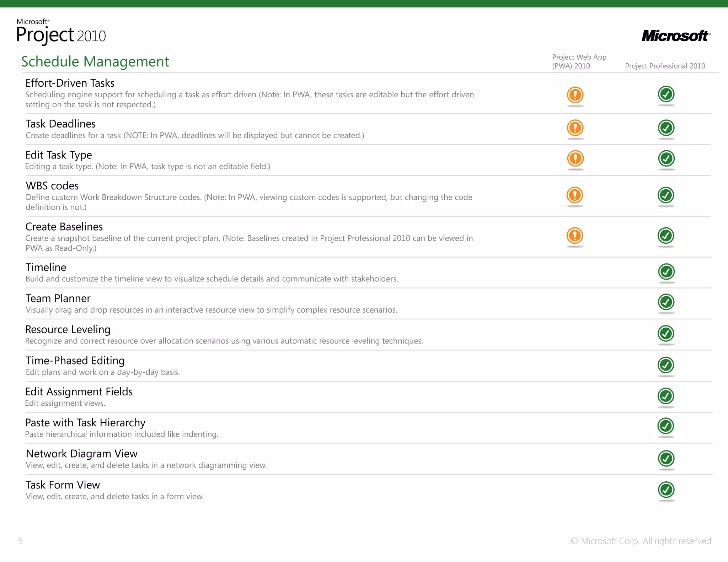The width and height of the screenshot is (728, 562).
Task: Select the Timeline feature title
Action: pos(46,268)
